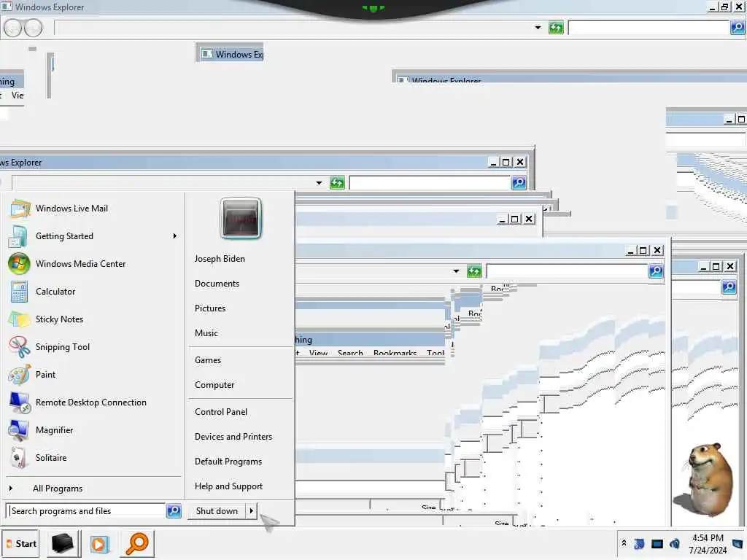The image size is (747, 560).
Task: Open Music from the Start menu
Action: pyautogui.click(x=206, y=332)
